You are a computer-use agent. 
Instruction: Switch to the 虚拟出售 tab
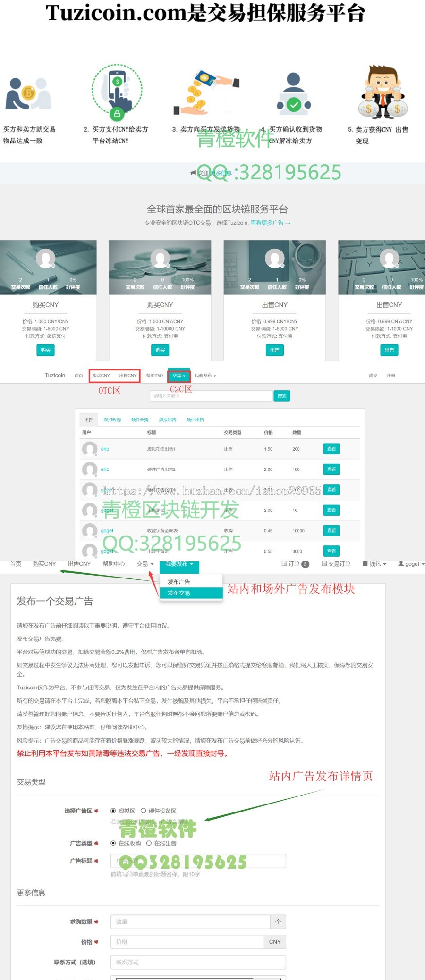[167, 419]
